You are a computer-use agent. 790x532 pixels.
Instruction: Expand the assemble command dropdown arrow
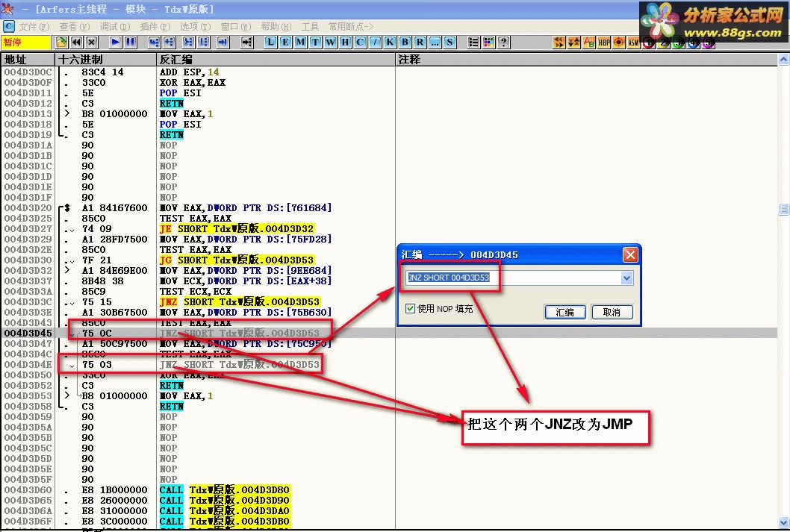626,278
